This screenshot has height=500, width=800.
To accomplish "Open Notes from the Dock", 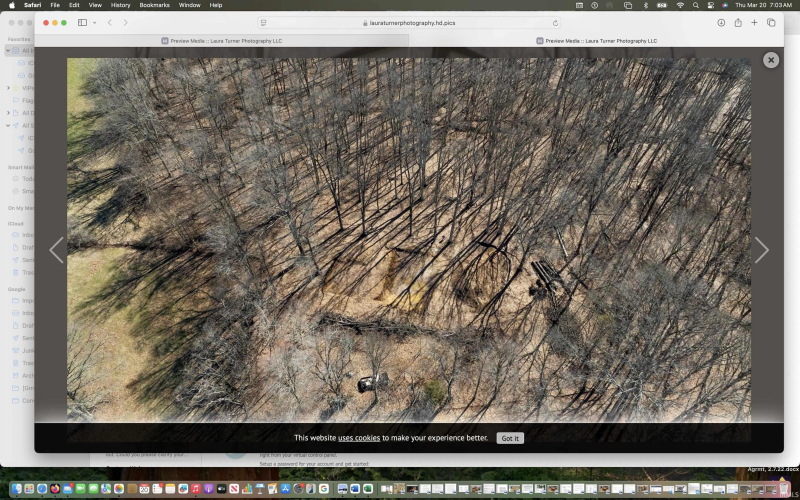I will pos(170,489).
